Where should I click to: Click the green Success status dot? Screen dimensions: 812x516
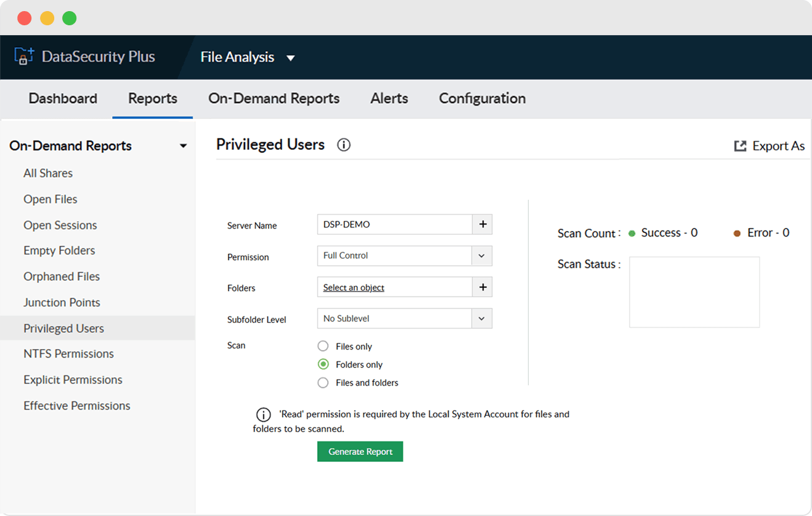point(631,234)
